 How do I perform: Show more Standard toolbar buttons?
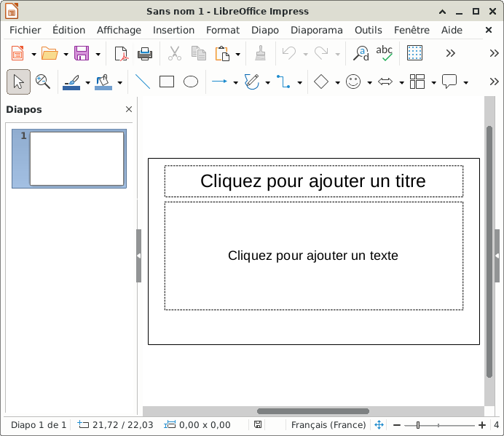451,53
